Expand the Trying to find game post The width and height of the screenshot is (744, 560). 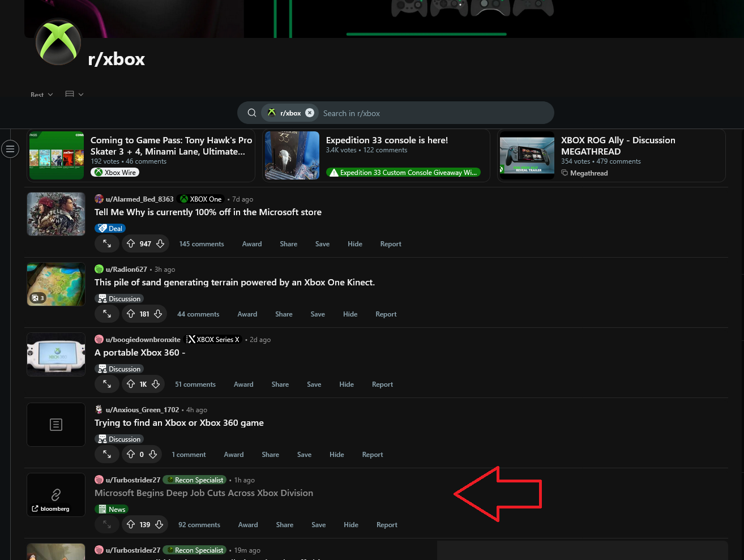click(107, 454)
